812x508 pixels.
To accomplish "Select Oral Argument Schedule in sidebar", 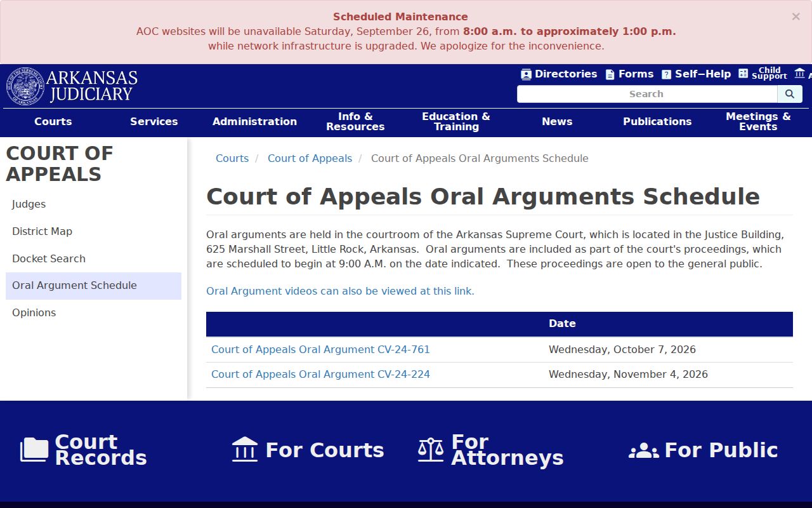I will [x=93, y=286].
